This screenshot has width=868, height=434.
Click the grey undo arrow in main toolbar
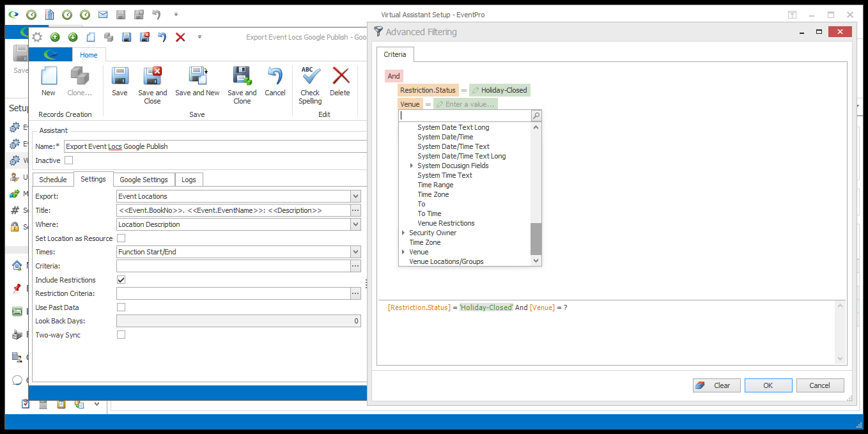coord(157,14)
